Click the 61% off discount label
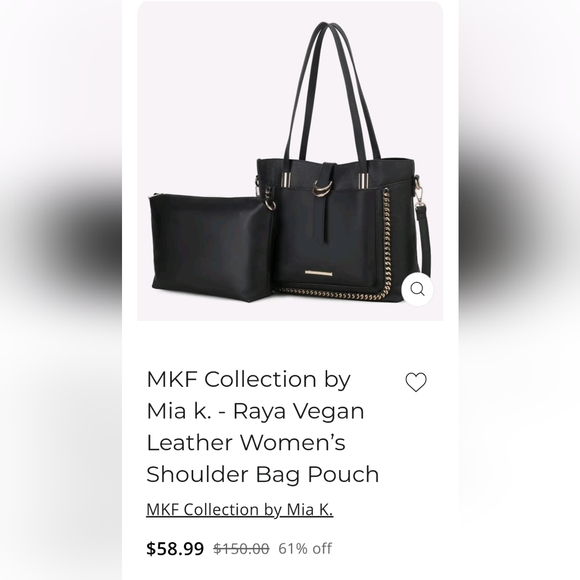580x580 pixels. [x=305, y=548]
